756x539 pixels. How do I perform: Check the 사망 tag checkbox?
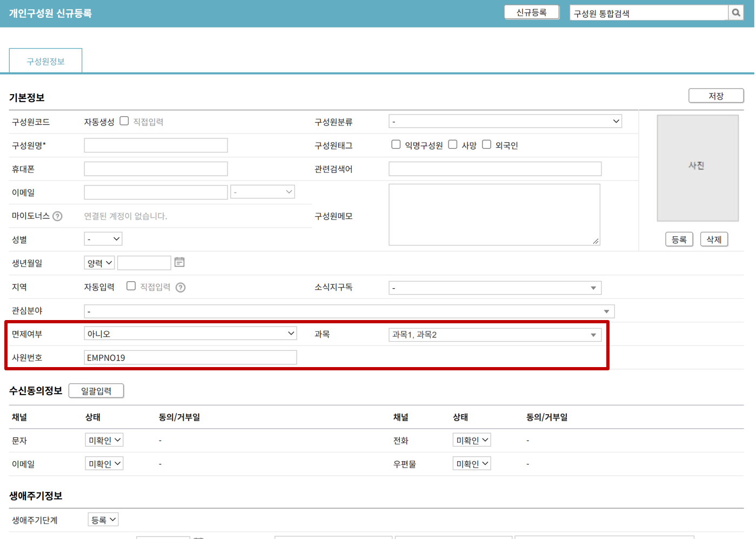tap(453, 144)
